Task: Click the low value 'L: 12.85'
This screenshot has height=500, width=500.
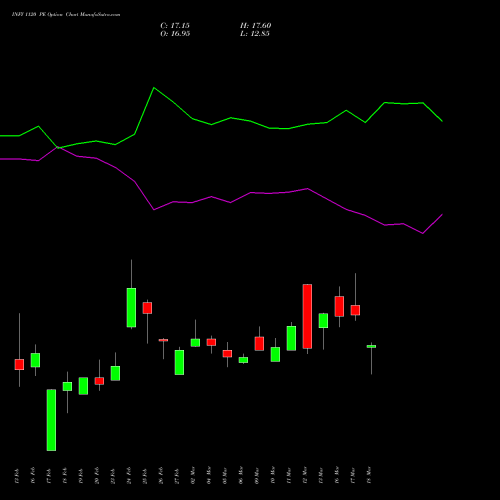Action: (255, 34)
